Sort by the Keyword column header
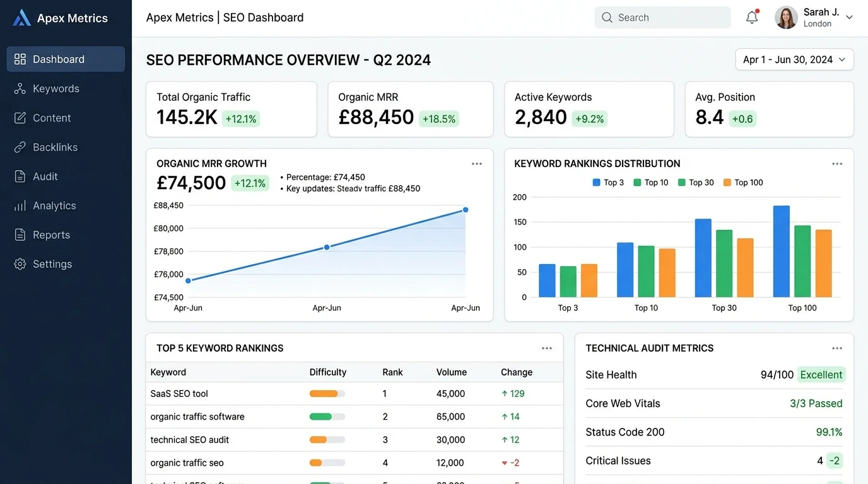 point(168,372)
